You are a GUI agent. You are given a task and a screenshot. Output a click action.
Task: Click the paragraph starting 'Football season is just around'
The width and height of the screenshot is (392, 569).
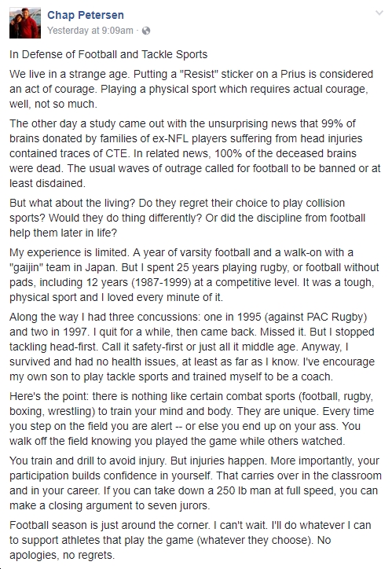(x=190, y=540)
